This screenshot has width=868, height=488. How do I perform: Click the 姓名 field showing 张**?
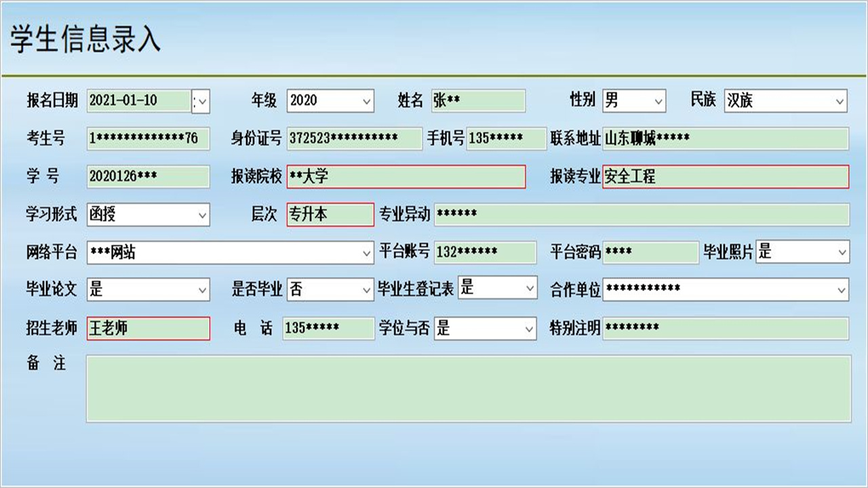pos(478,100)
